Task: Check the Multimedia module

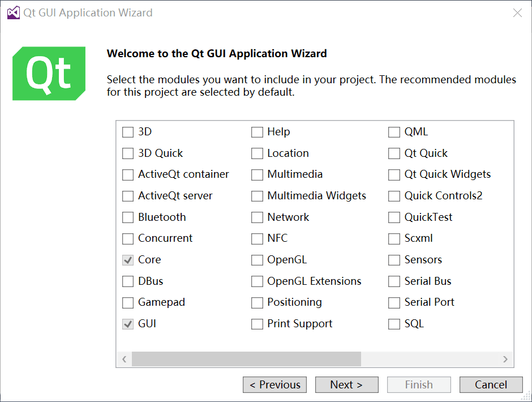Action: tap(258, 175)
